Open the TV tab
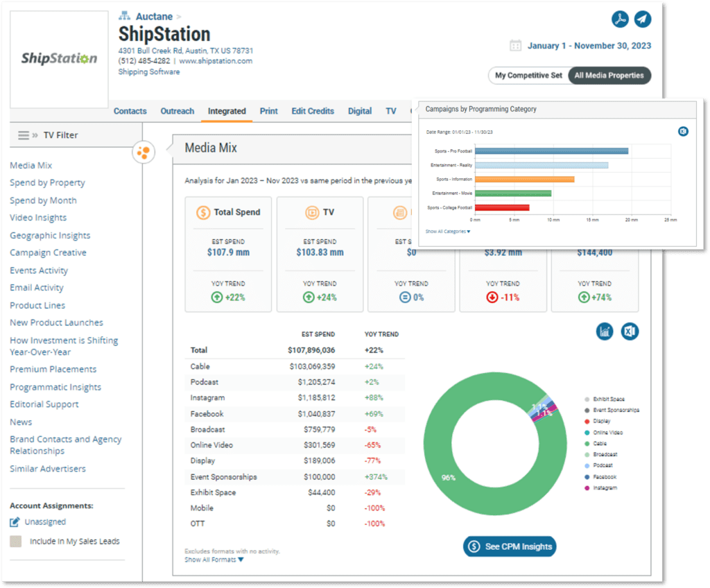Screen dimensions: 710x588 (391, 111)
